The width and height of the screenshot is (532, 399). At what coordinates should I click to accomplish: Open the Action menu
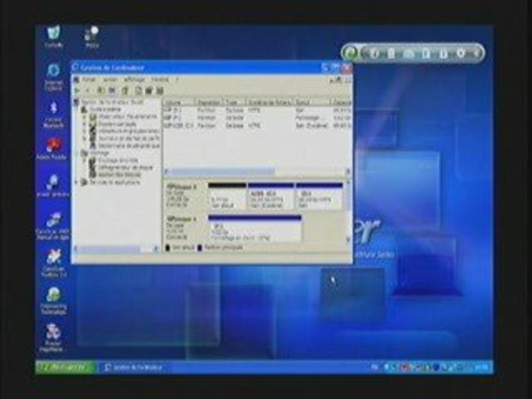pyautogui.click(x=110, y=80)
